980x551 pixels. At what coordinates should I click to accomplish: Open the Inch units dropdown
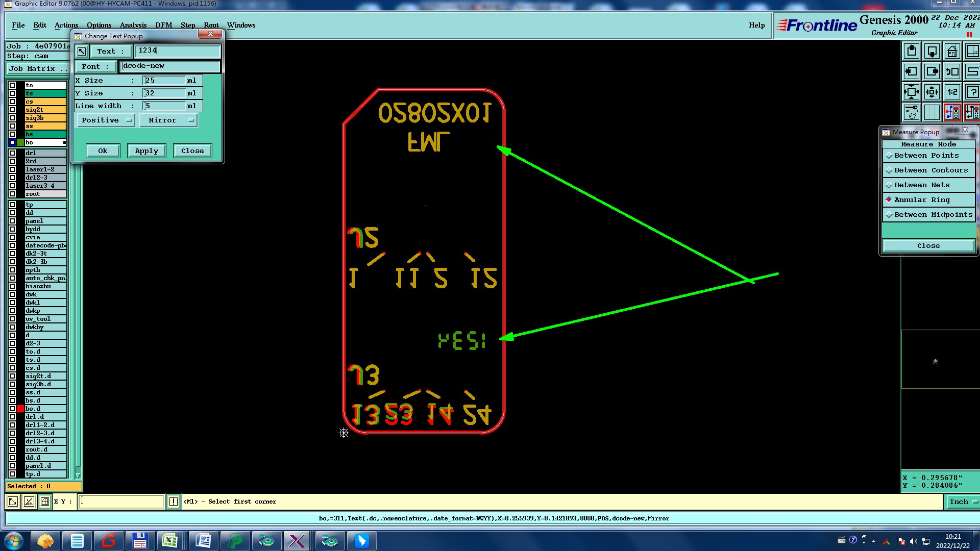pos(963,502)
